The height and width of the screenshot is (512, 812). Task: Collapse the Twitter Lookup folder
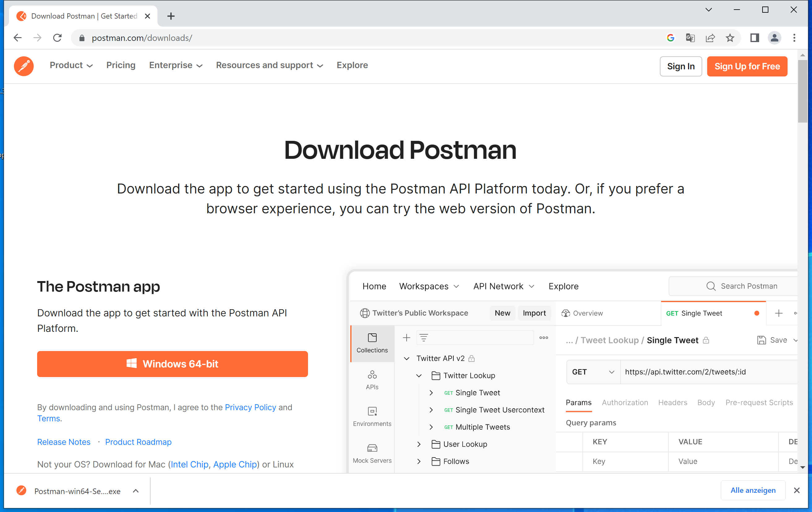click(x=419, y=375)
